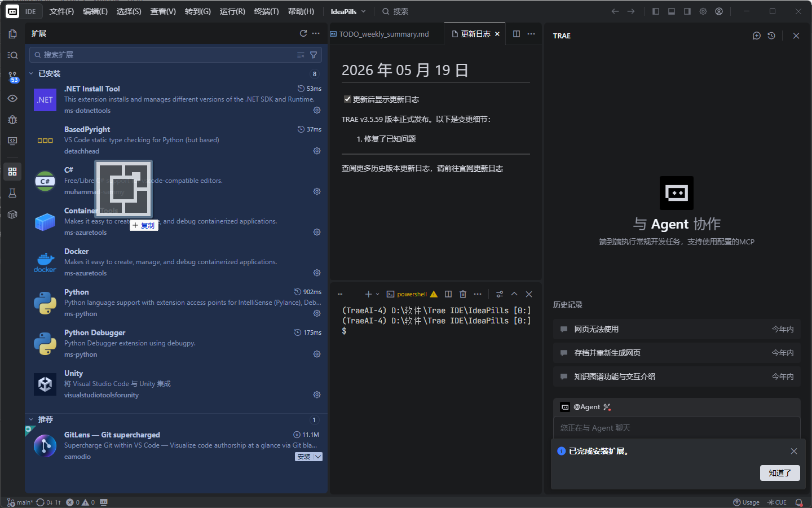812x508 pixels.
Task: Navigate back with the left arrow
Action: coord(615,11)
